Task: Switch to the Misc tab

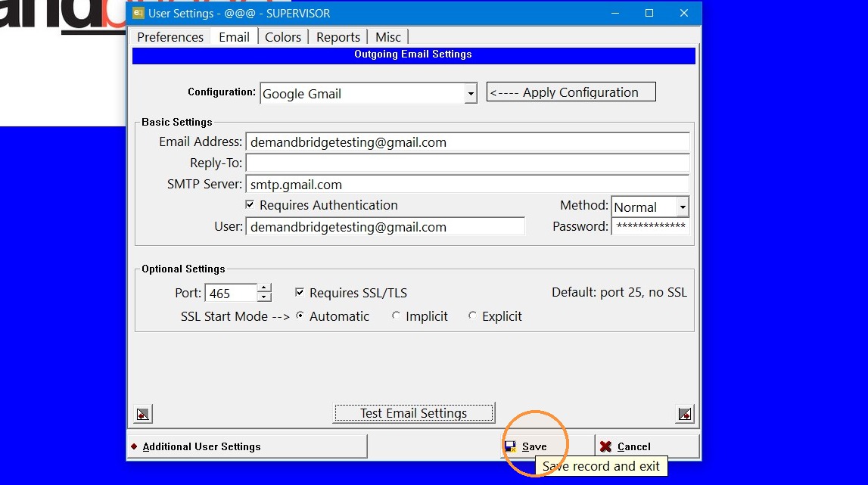Action: click(388, 37)
